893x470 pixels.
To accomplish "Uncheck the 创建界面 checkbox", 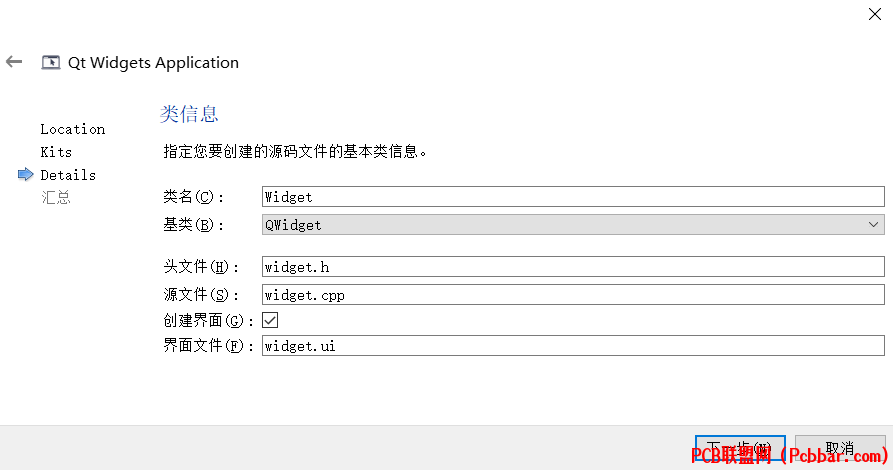I will tap(270, 320).
